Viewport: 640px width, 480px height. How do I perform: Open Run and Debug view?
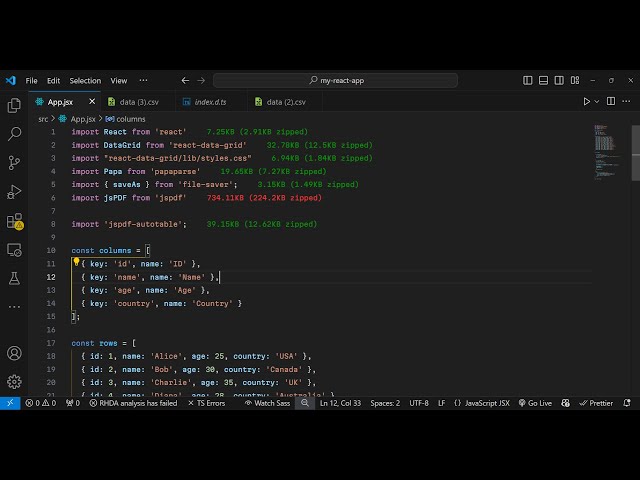point(14,191)
